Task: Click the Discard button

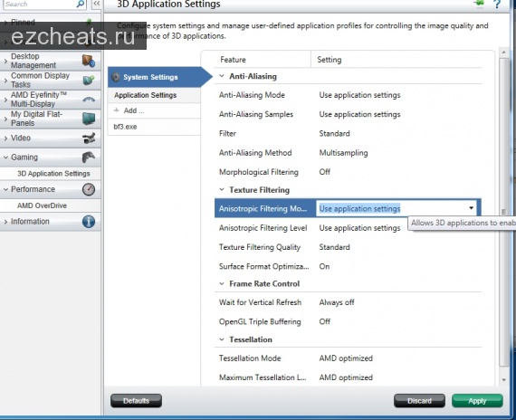Action: pyautogui.click(x=419, y=401)
